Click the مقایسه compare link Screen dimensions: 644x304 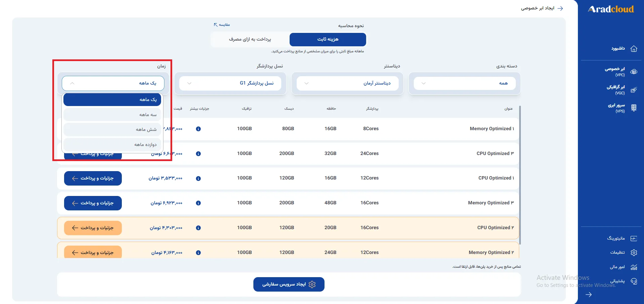pyautogui.click(x=222, y=25)
